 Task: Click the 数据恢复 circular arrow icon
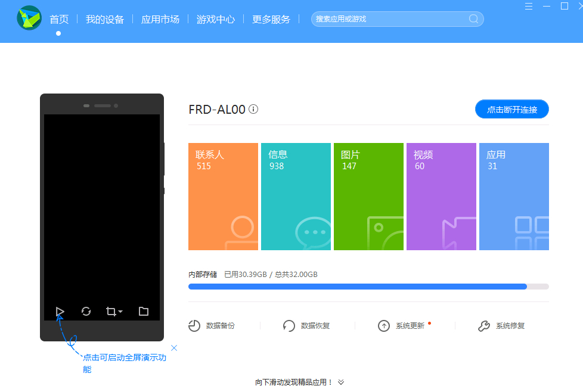point(289,326)
